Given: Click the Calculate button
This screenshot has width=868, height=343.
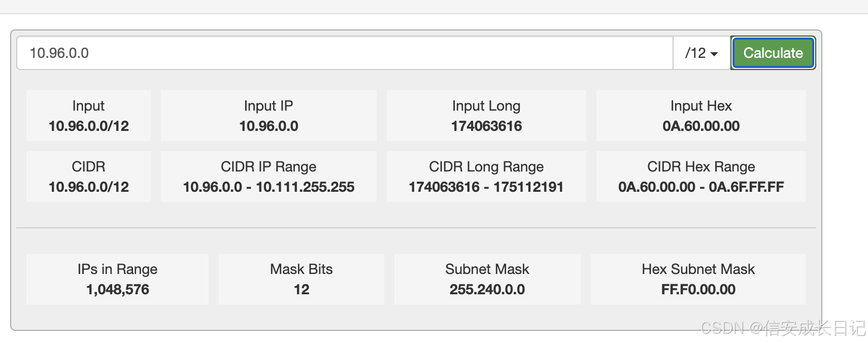Looking at the screenshot, I should pos(773,53).
